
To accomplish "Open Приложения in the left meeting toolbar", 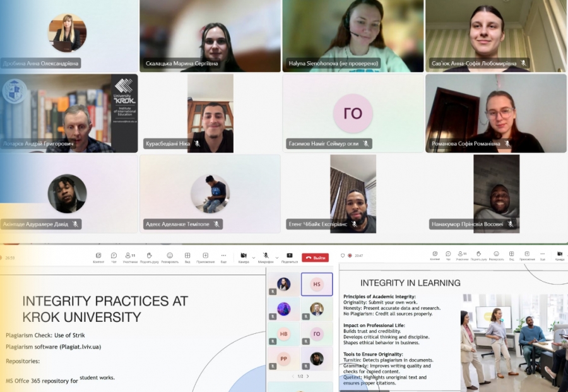I will coord(205,258).
